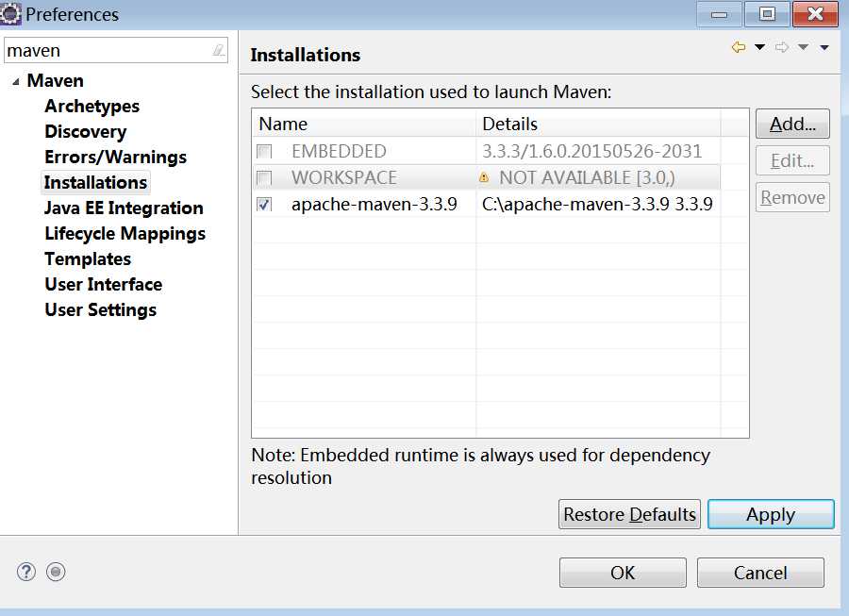Confirm with the OK button
The height and width of the screenshot is (616, 849).
pyautogui.click(x=623, y=573)
